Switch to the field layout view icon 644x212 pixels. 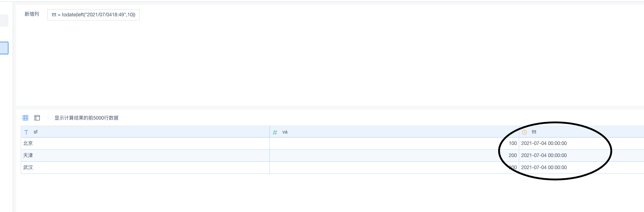point(37,118)
